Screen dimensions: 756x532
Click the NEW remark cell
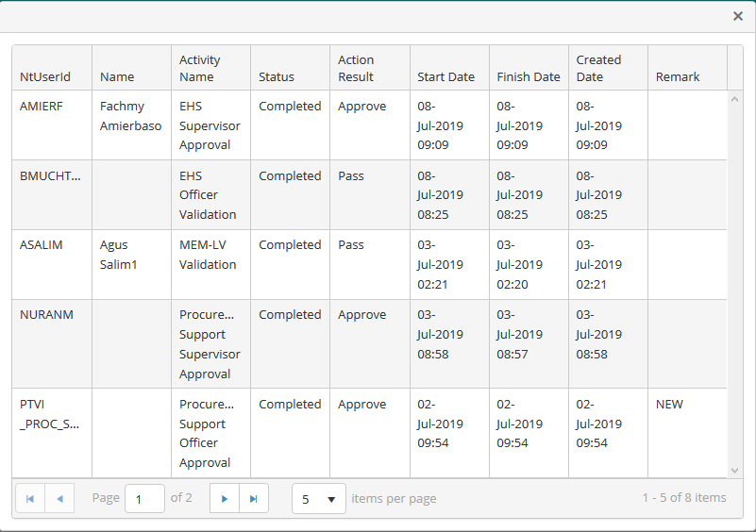[669, 405]
